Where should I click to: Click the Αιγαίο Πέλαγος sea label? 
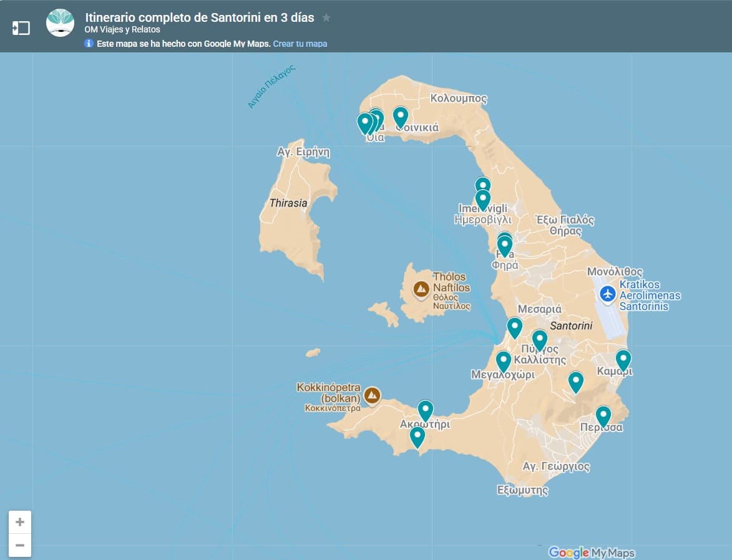click(271, 86)
